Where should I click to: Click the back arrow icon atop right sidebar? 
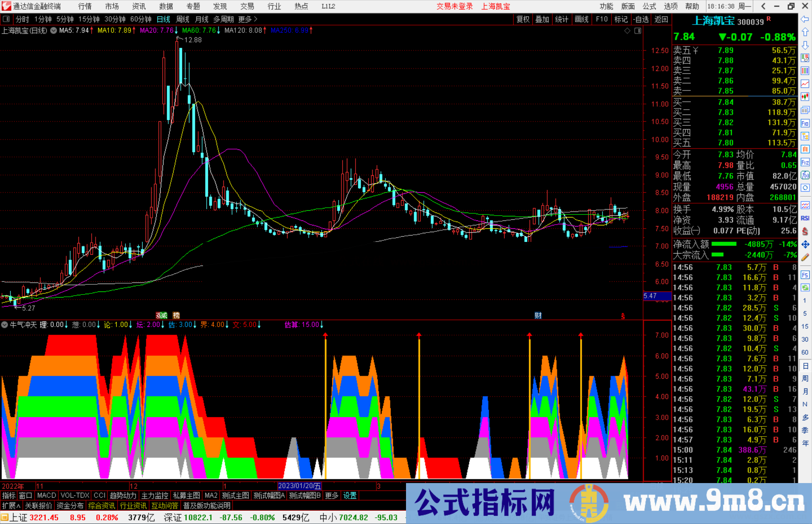tap(805, 20)
